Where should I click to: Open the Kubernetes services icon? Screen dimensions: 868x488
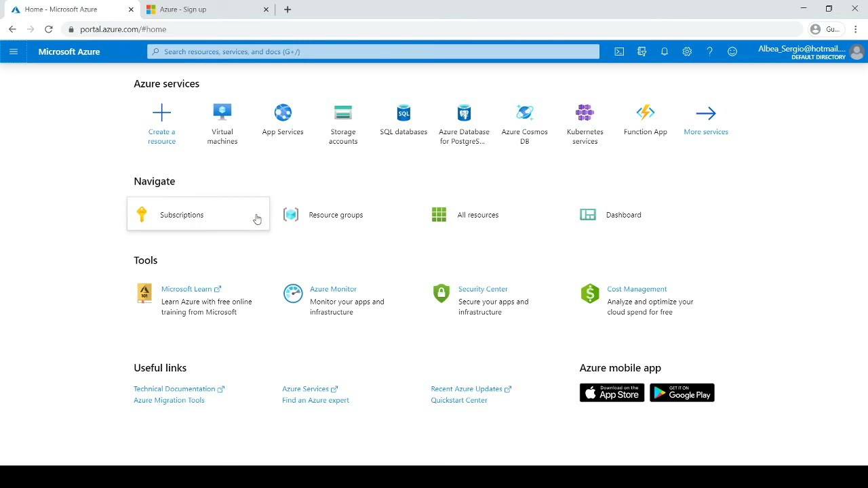tap(585, 113)
